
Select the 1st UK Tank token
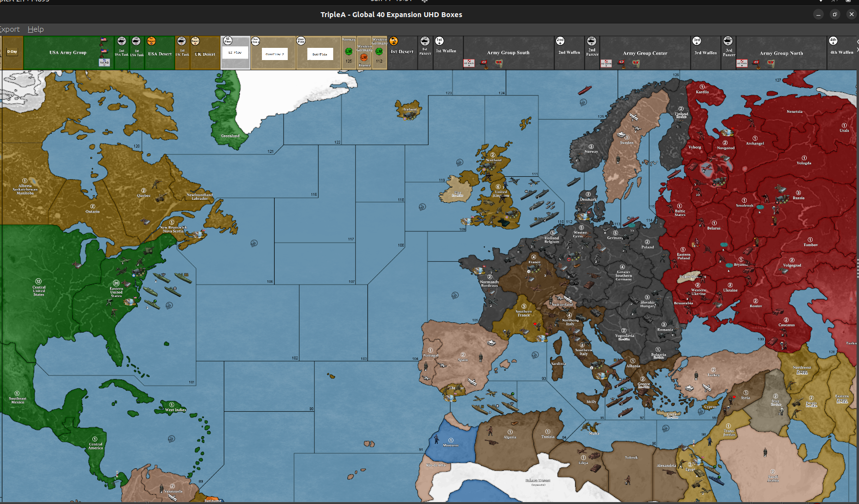point(181,41)
